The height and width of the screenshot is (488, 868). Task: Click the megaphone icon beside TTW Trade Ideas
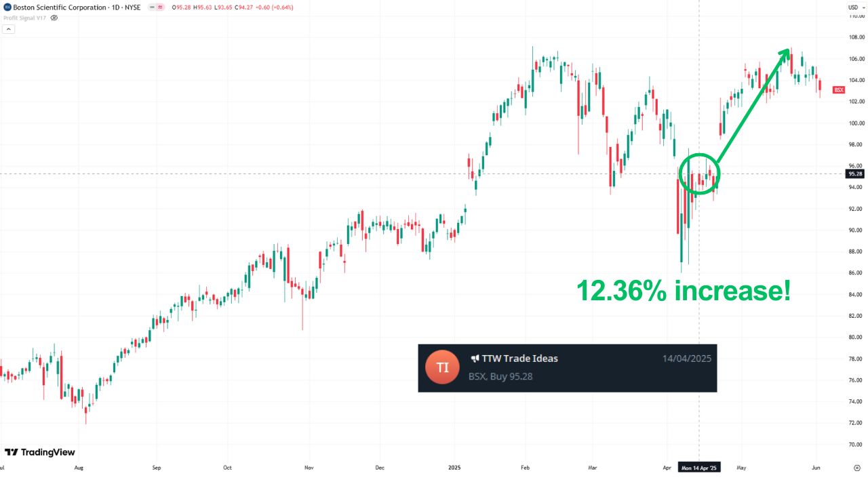(x=475, y=359)
